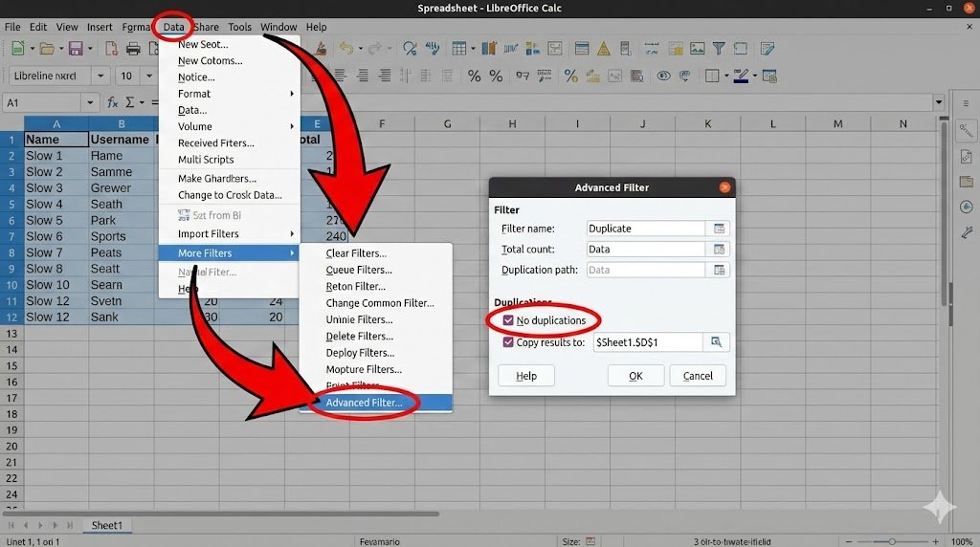
Task: Click the zoom slider in status bar
Action: (x=892, y=541)
